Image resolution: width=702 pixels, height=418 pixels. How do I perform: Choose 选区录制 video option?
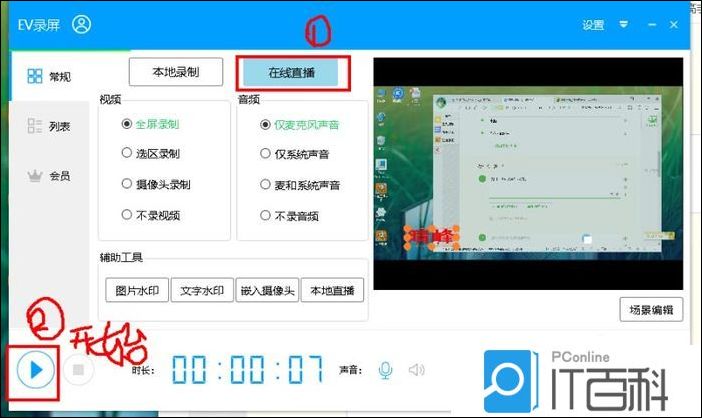pos(150,154)
